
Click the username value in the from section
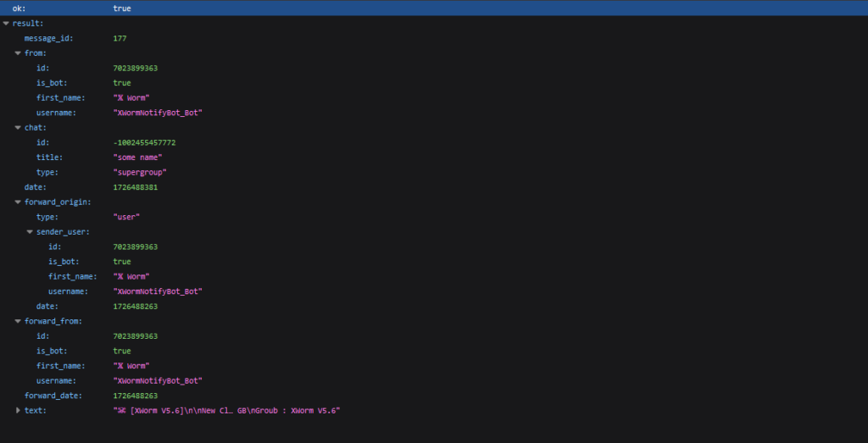158,113
